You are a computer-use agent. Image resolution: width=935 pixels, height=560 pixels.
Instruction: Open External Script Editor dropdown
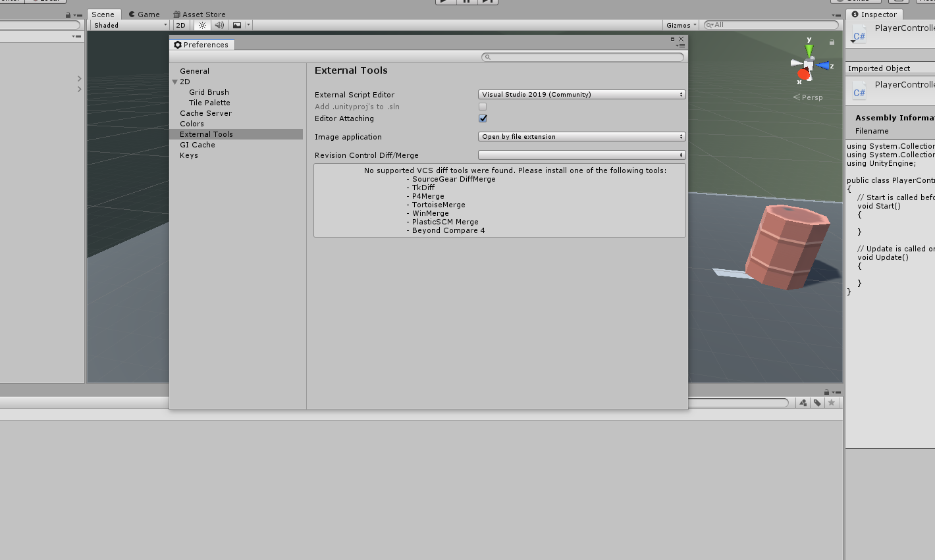click(x=582, y=95)
